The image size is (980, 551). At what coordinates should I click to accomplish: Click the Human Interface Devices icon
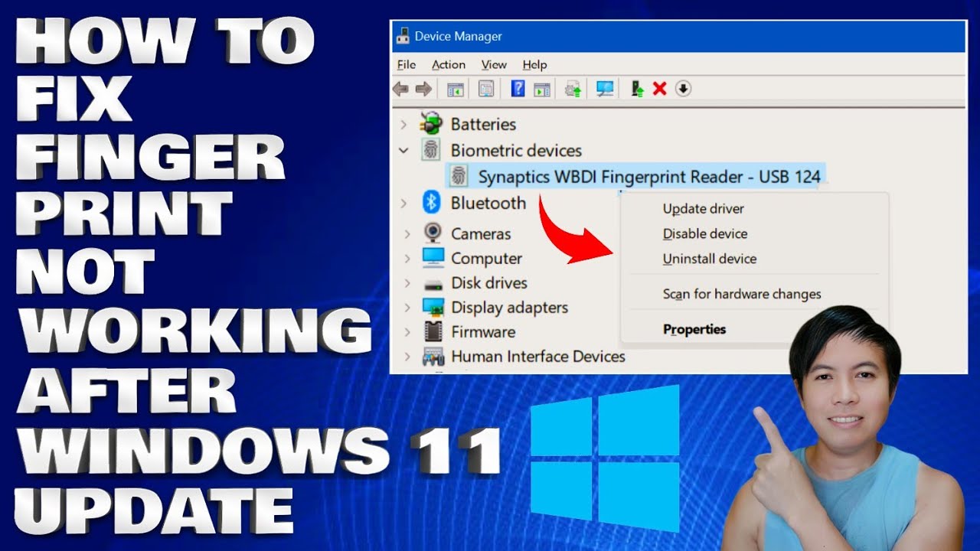pyautogui.click(x=433, y=356)
